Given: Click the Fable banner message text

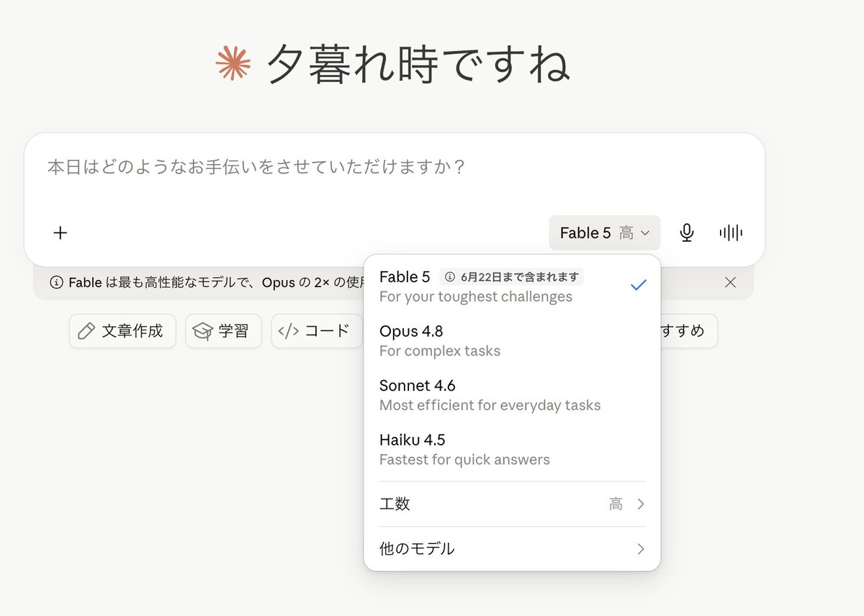Looking at the screenshot, I should [x=217, y=282].
